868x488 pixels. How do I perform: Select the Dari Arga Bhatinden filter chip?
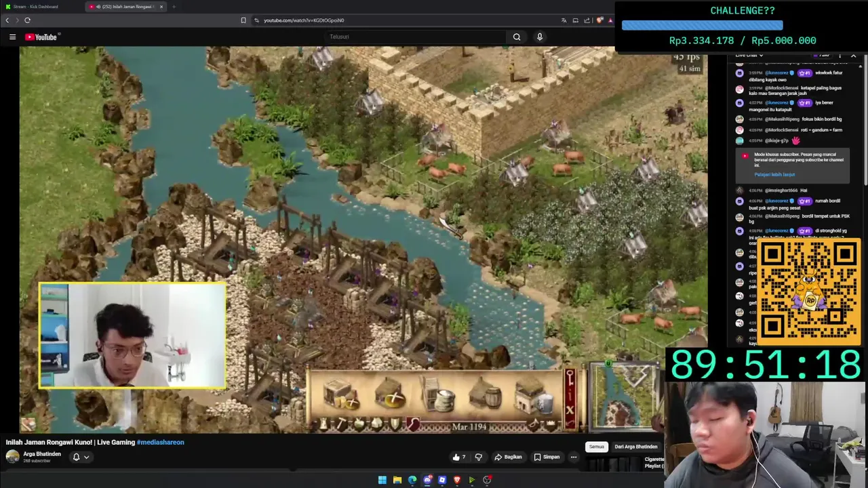point(636,447)
